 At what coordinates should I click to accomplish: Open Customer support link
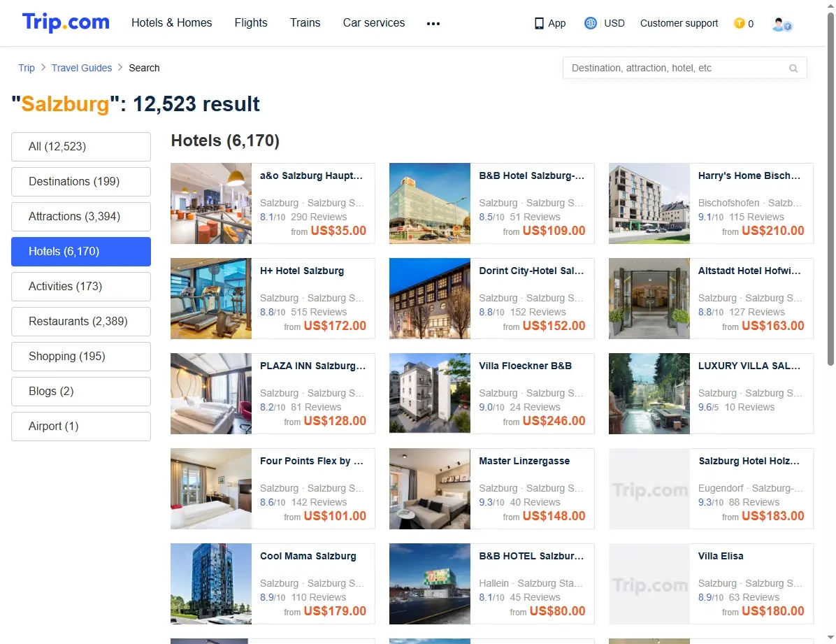(x=679, y=23)
